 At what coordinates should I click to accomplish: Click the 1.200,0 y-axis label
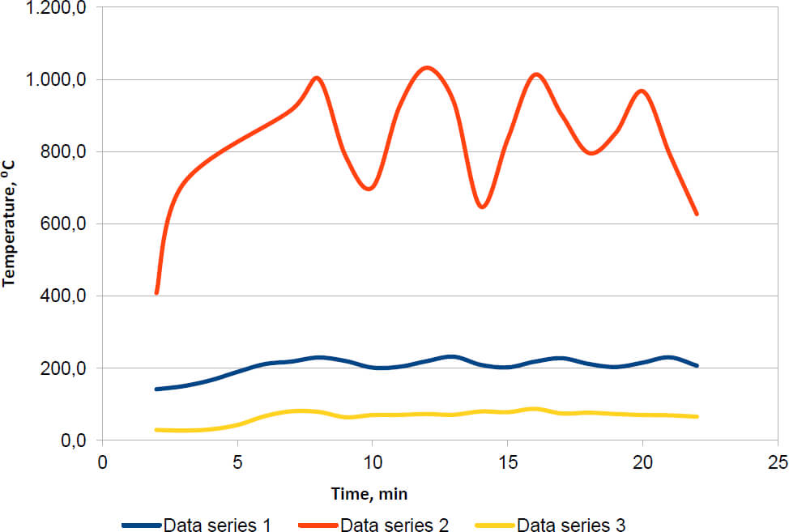pyautogui.click(x=58, y=7)
